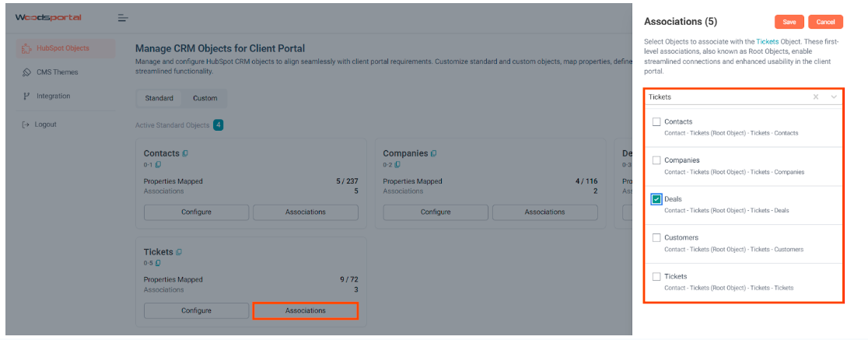The width and height of the screenshot is (868, 340).
Task: Check the Contacts association checkbox
Action: [x=656, y=122]
